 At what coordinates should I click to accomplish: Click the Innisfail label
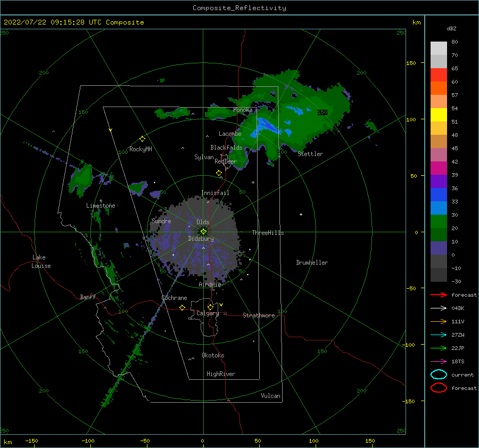click(215, 193)
